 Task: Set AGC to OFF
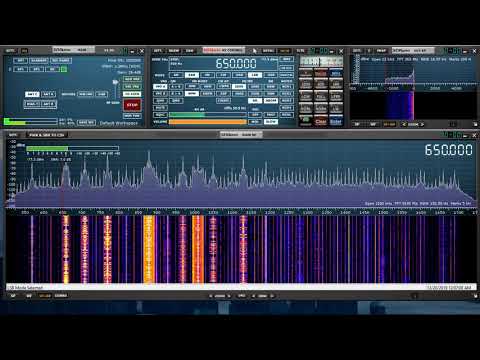point(255,115)
